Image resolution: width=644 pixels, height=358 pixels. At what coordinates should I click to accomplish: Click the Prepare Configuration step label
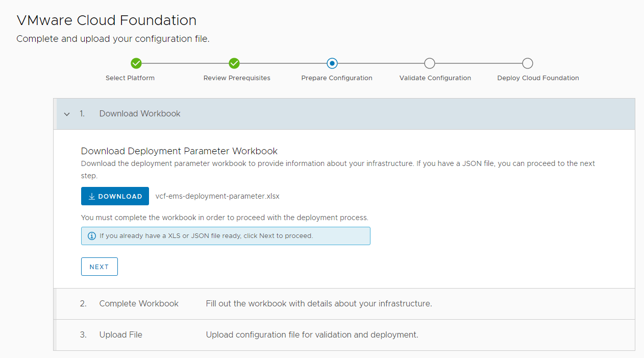337,78
